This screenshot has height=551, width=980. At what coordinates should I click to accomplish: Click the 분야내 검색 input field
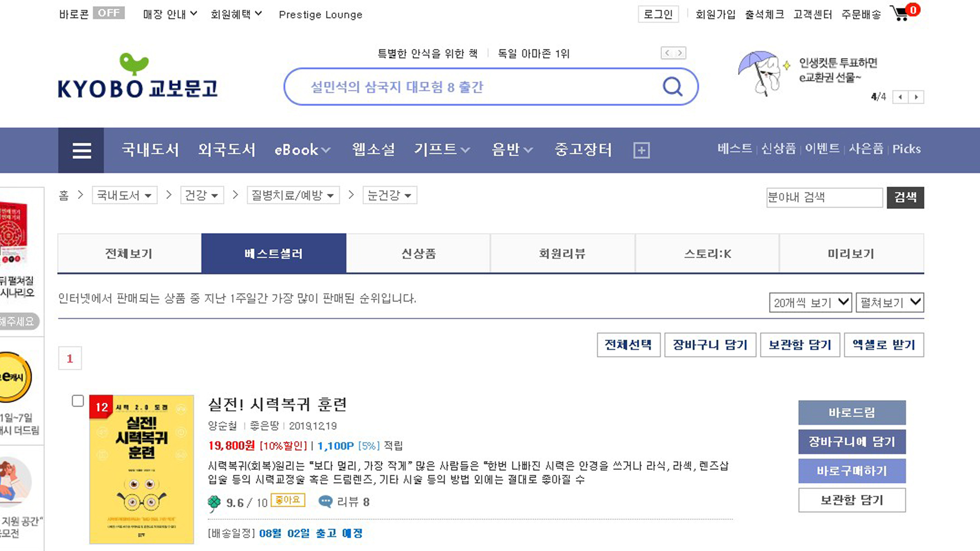pyautogui.click(x=824, y=197)
